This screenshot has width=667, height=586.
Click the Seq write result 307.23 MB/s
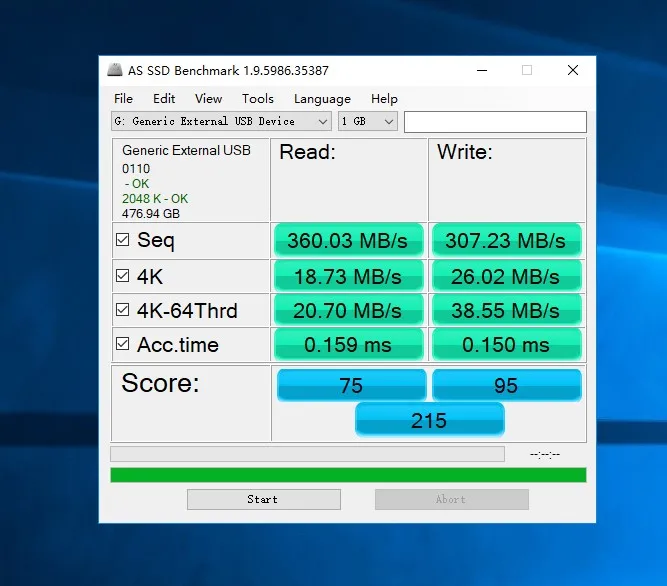(507, 240)
